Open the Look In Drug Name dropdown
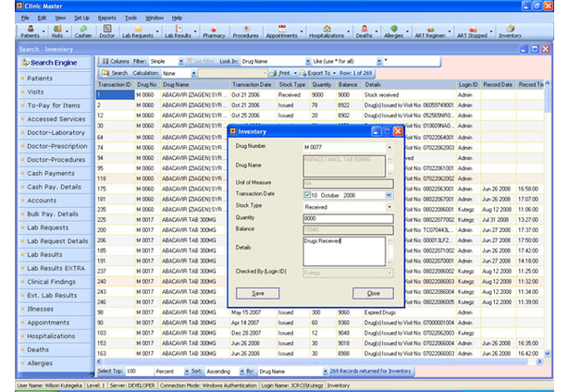This screenshot has width=569, height=392. pos(308,62)
